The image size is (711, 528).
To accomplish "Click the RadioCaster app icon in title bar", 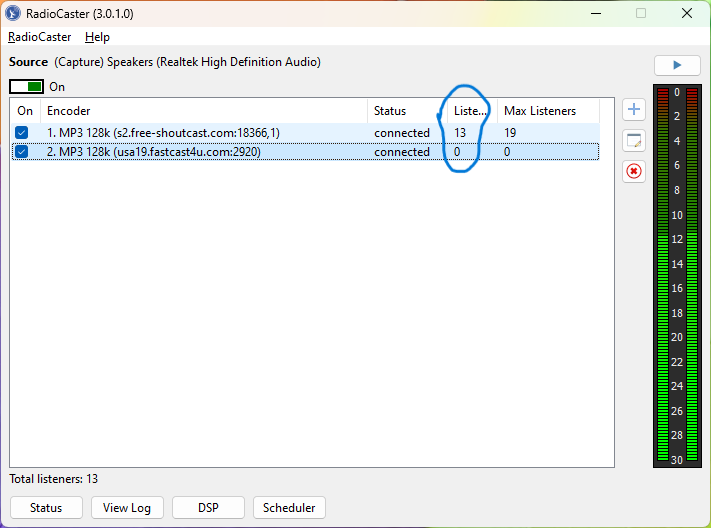I will coord(13,13).
